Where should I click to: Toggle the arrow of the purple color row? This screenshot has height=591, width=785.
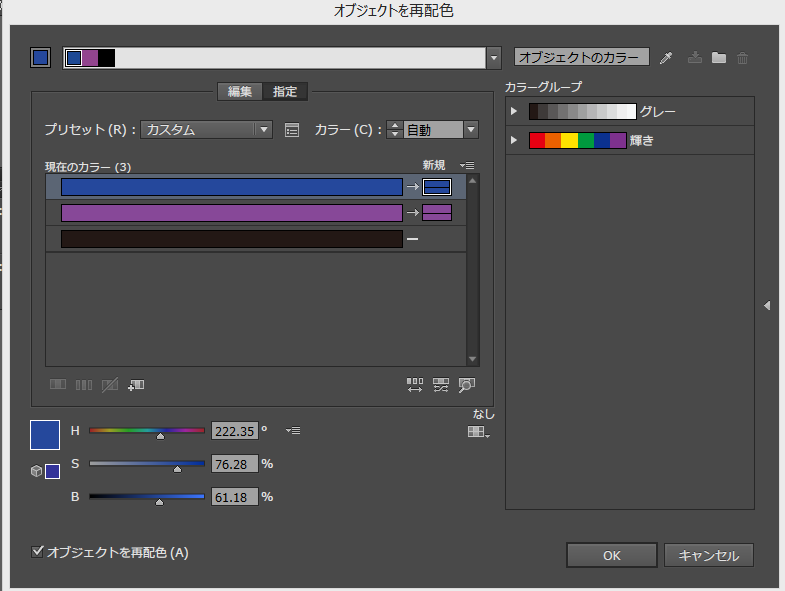[x=413, y=213]
